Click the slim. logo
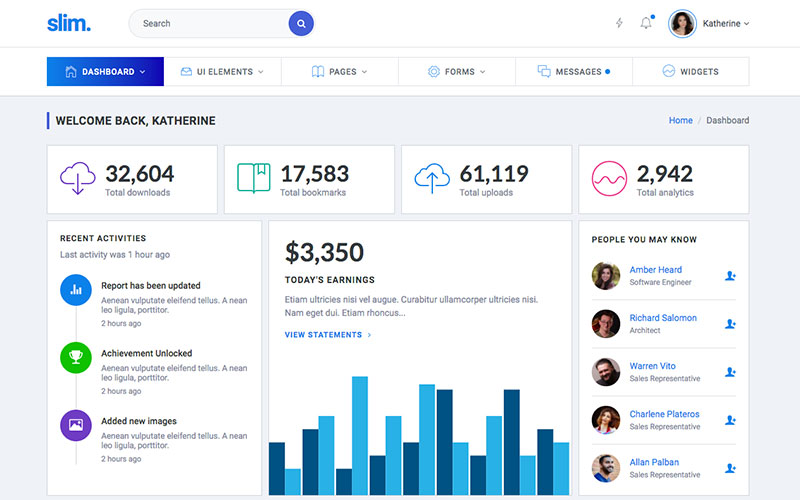 (69, 23)
